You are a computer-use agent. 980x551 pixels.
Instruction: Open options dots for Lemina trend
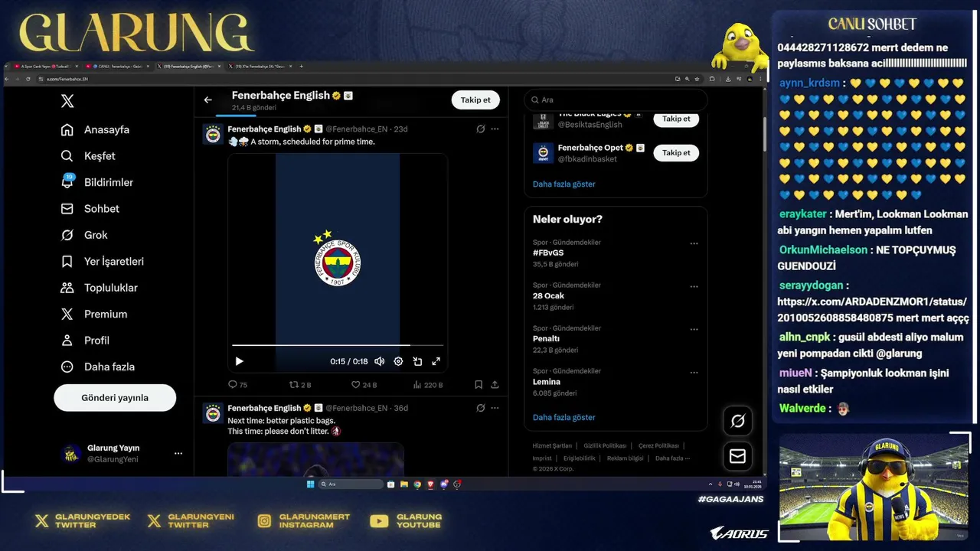click(694, 372)
